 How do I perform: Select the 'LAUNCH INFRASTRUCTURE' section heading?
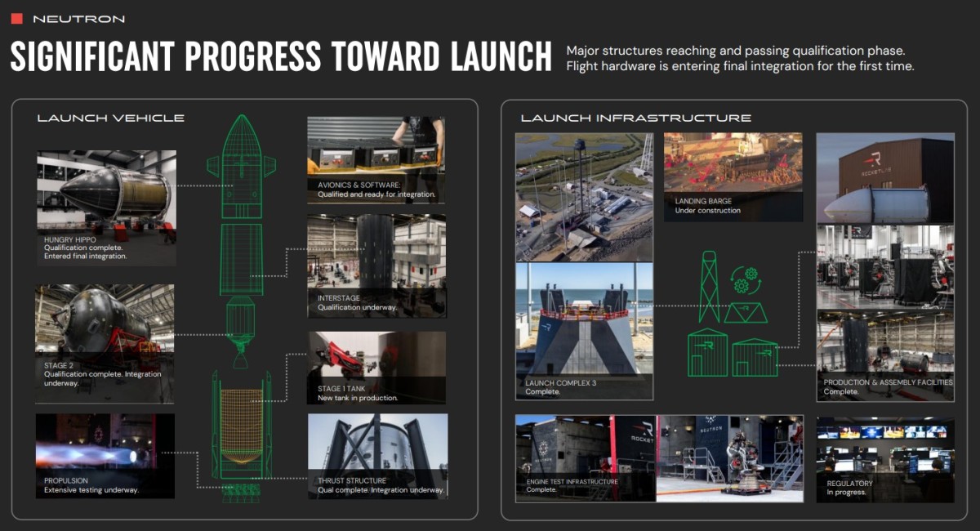pos(636,118)
